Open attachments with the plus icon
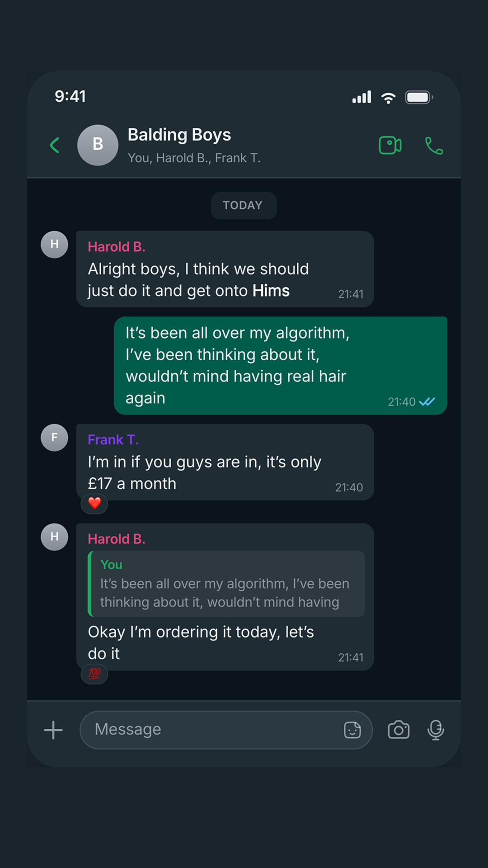 click(53, 730)
